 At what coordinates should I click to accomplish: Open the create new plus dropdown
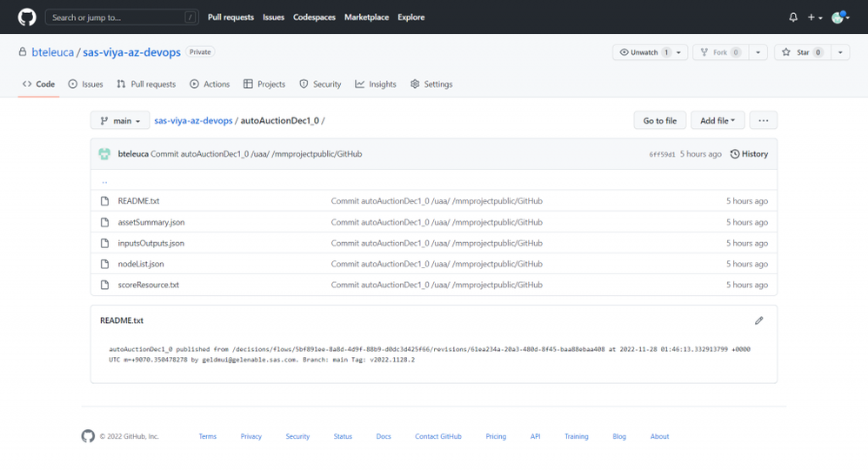[x=815, y=17]
